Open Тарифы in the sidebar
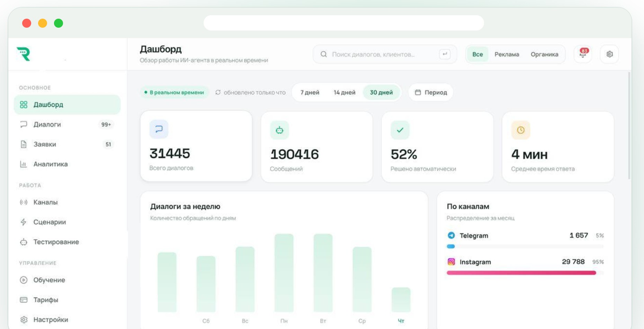This screenshot has width=644, height=329. pyautogui.click(x=67, y=300)
